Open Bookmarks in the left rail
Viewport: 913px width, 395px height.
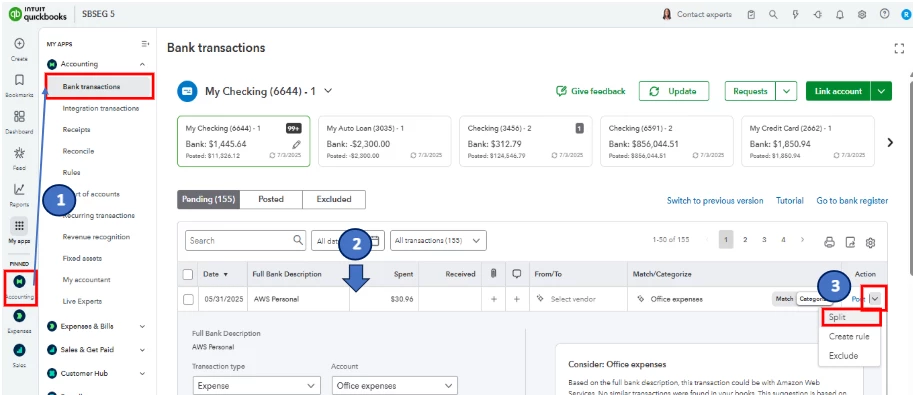tap(19, 80)
